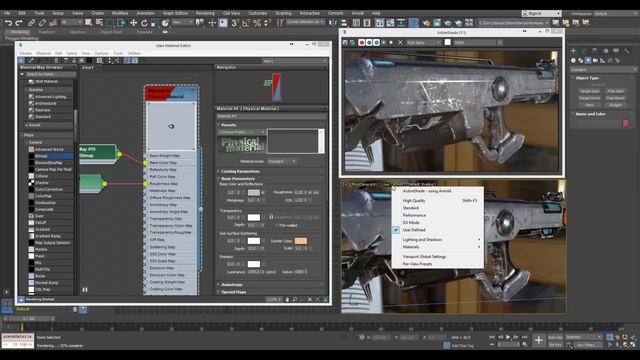Viewport: 640px width, 360px height.
Task: Click the delete trash icon in Material Editor toolbar
Action: pos(56,60)
